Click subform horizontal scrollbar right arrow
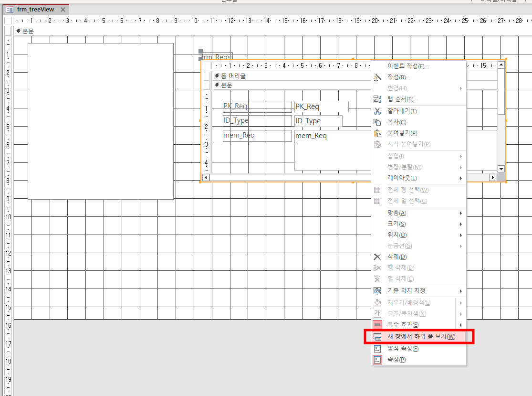The width and height of the screenshot is (532, 396). [x=493, y=178]
